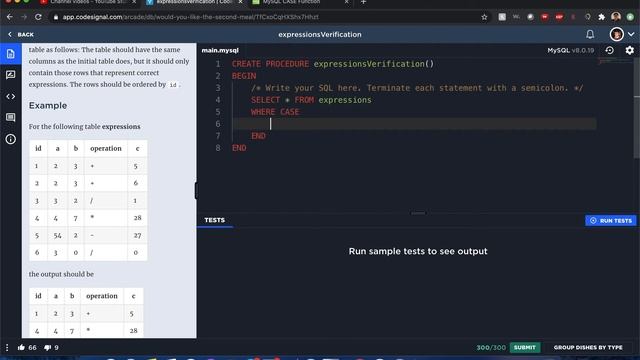Viewport: 640px width, 360px height.
Task: Open the task description sidebar icon
Action: pos(11,54)
